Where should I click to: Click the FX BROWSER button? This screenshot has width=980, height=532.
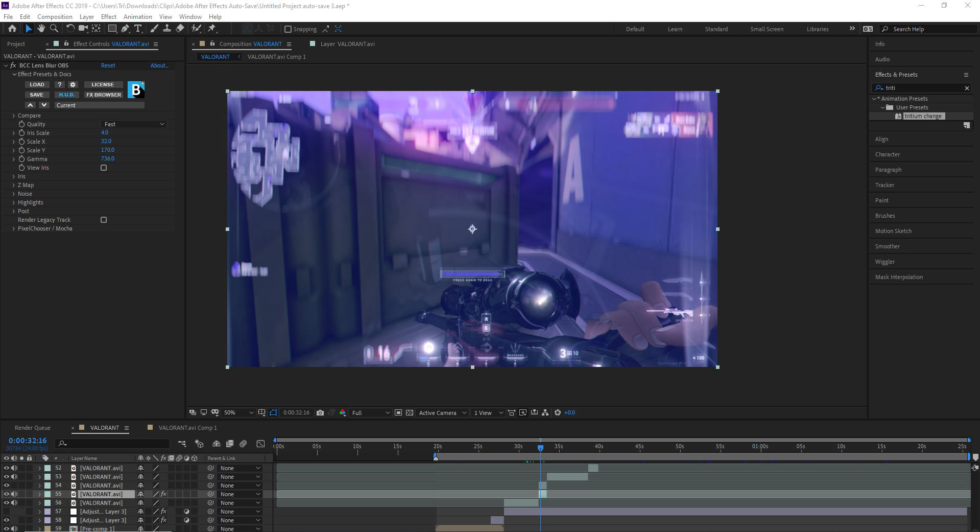click(104, 95)
